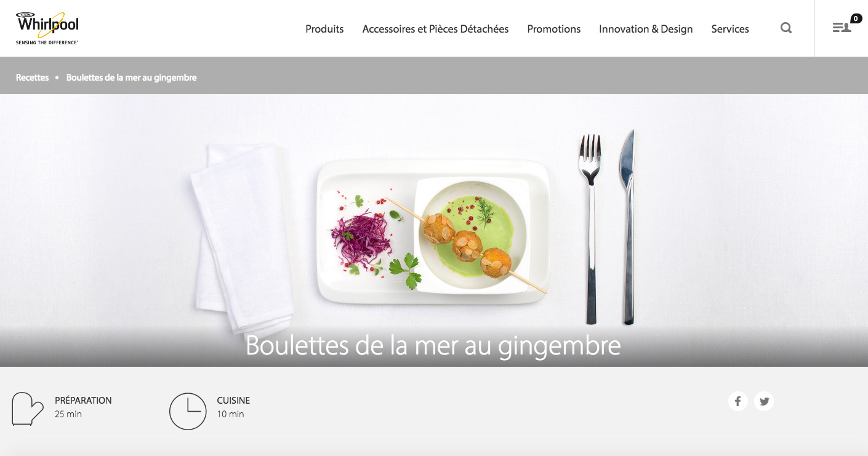Click the Whirlpool logo
Image resolution: width=868 pixels, height=456 pixels.
tap(47, 28)
